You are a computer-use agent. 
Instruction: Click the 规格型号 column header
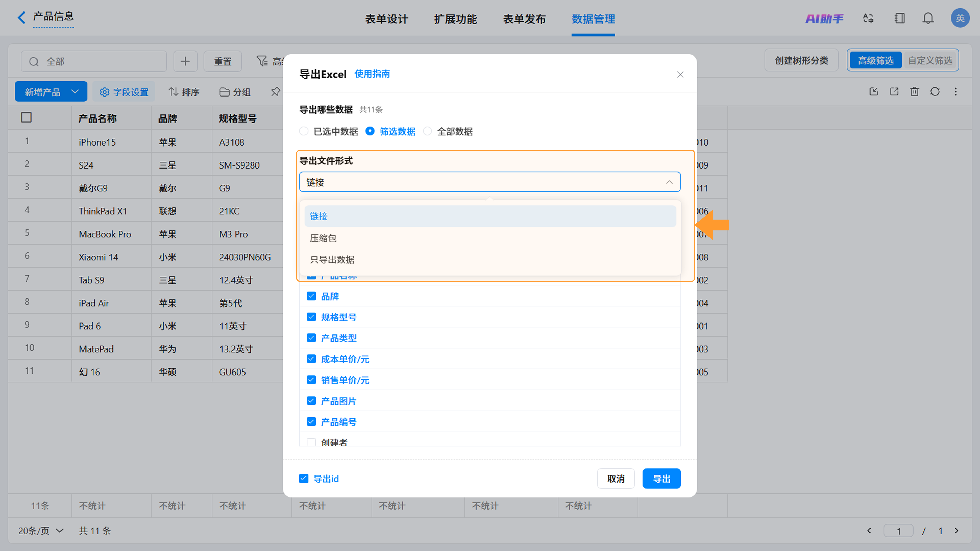click(238, 118)
